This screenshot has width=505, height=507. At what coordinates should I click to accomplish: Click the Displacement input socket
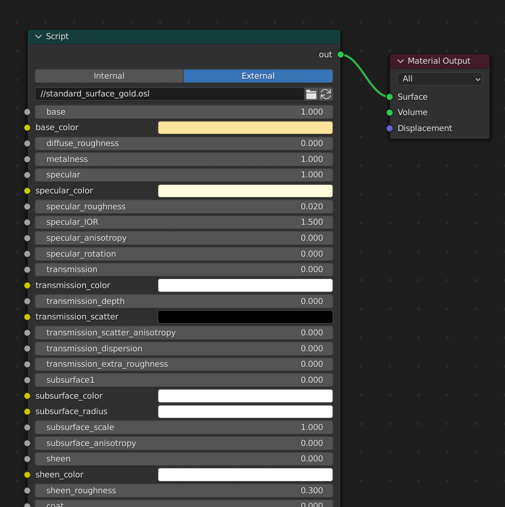(x=390, y=128)
